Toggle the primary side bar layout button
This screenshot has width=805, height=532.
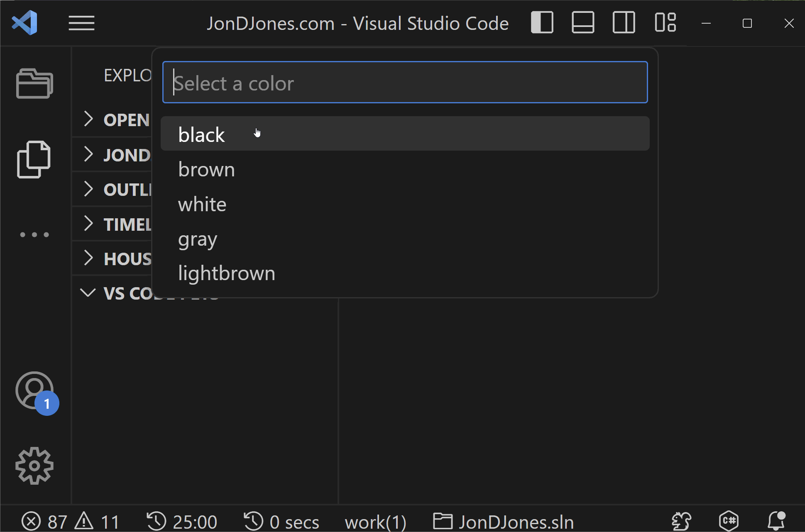(542, 23)
